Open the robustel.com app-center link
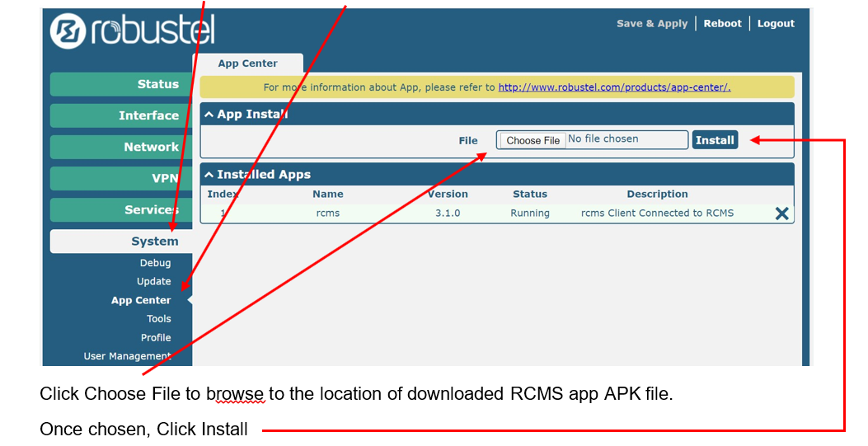 click(614, 87)
